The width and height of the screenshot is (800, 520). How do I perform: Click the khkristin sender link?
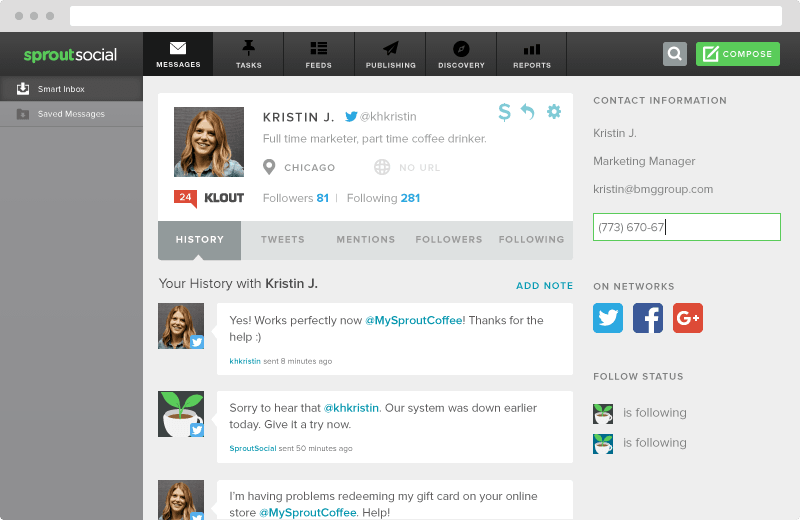tap(245, 361)
